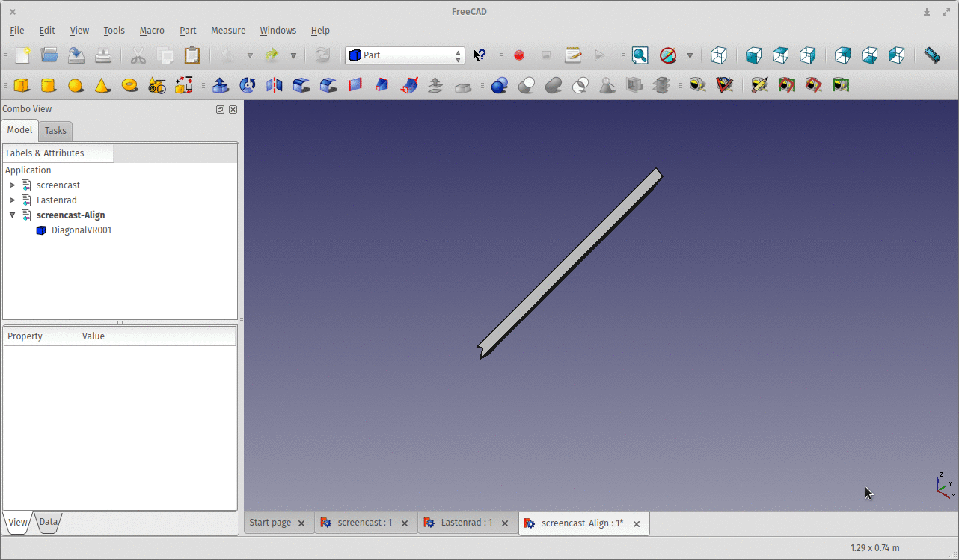The width and height of the screenshot is (959, 560).
Task: Switch to the axonometric wireframe cube view
Action: point(718,55)
